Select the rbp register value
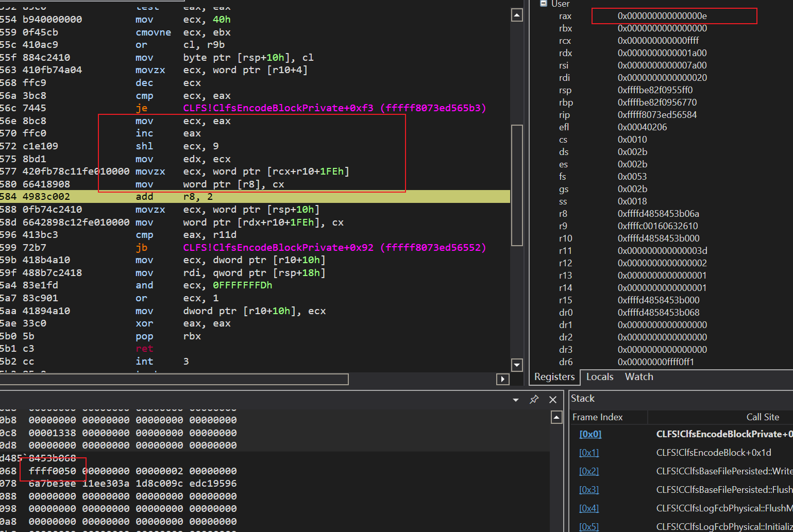This screenshot has width=793, height=532. pyautogui.click(x=657, y=102)
